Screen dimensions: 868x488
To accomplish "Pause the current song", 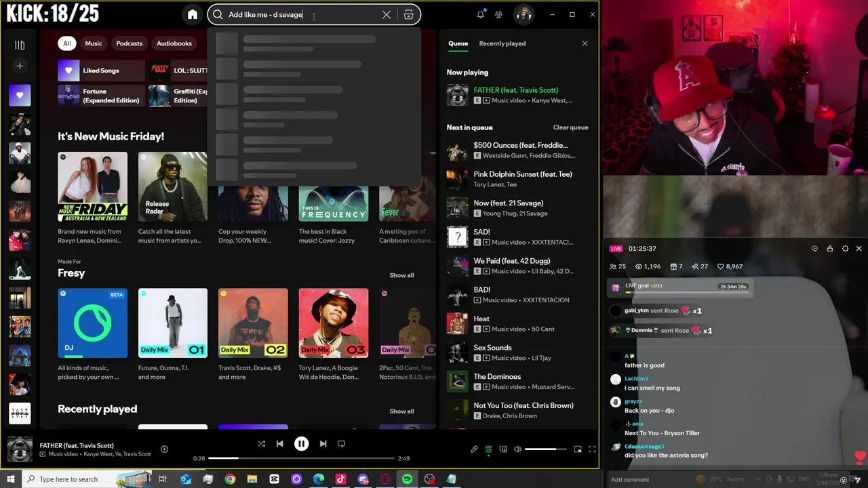I will [x=301, y=444].
